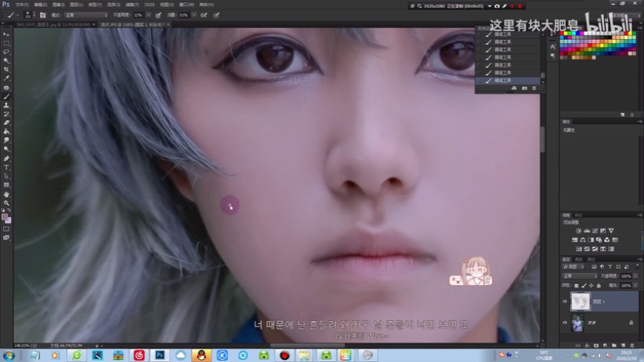Viewport: 644px width, 362px height.
Task: Select the Pen tool
Action: [7, 158]
